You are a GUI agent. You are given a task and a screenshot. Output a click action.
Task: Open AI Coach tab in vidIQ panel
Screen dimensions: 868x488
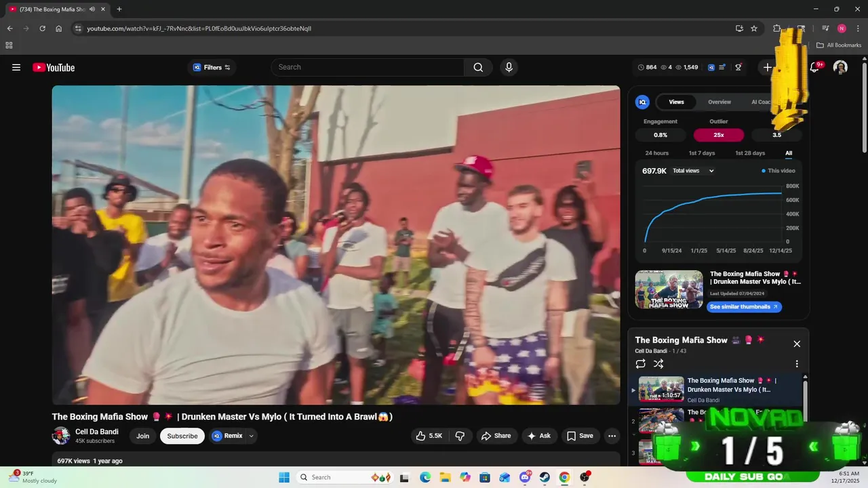click(x=761, y=102)
